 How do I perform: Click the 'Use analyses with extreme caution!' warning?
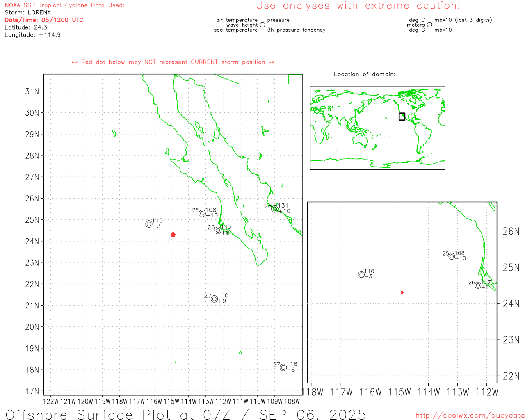pyautogui.click(x=358, y=5)
